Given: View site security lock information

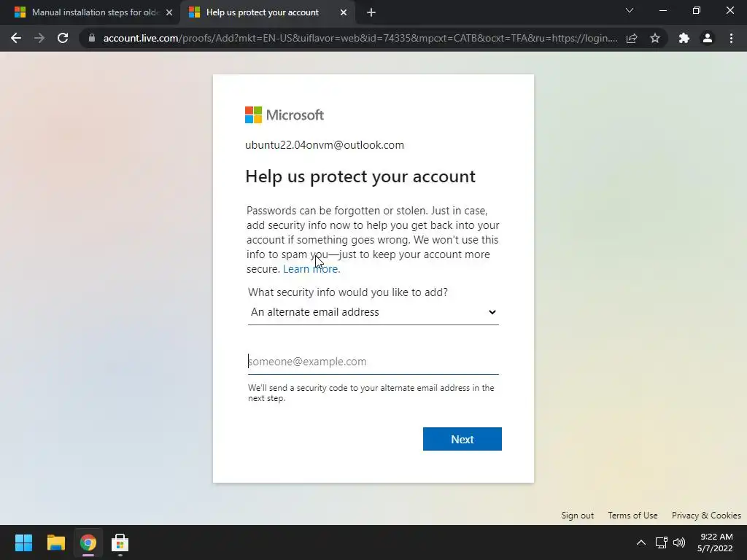Looking at the screenshot, I should [x=92, y=38].
